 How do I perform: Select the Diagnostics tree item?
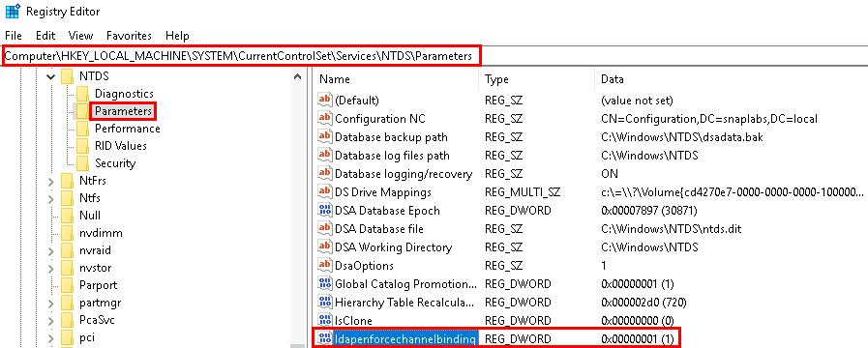[124, 94]
